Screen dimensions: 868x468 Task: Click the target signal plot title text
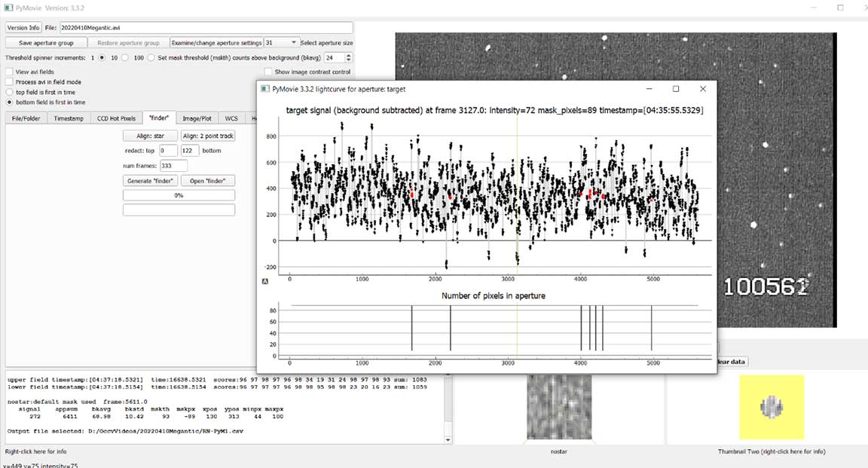(494, 110)
